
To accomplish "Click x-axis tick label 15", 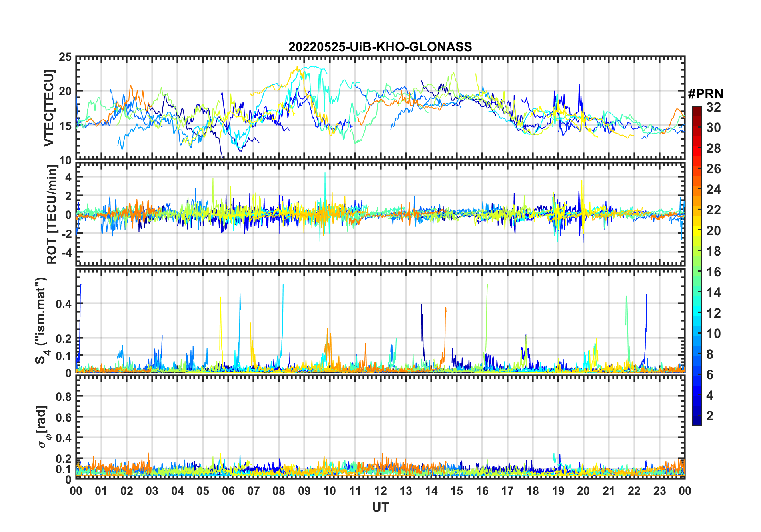I will (457, 491).
